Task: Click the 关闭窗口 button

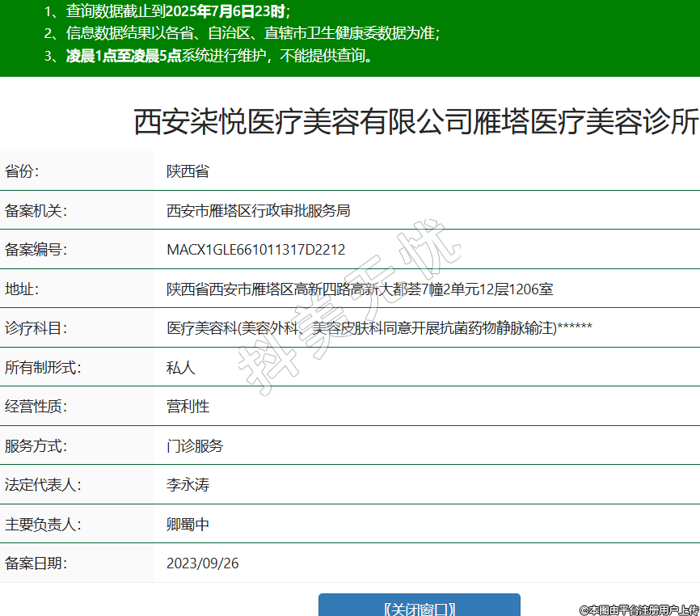Action: click(x=419, y=608)
